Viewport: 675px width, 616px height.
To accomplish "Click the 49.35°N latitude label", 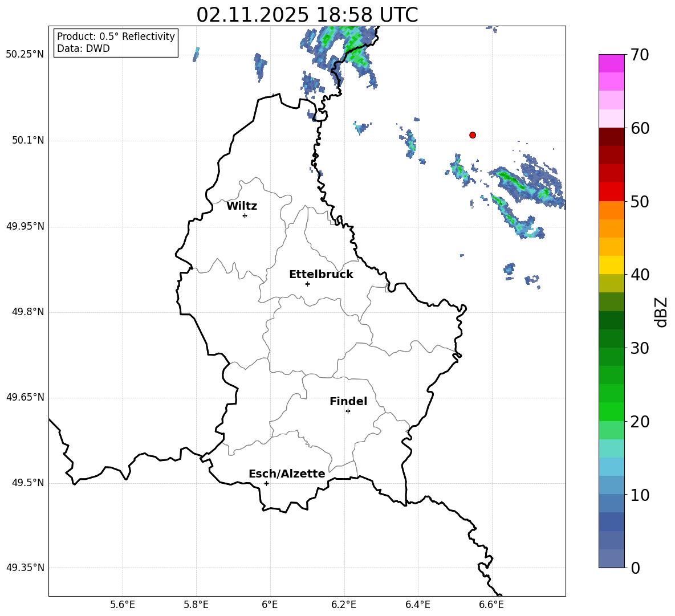I will [x=25, y=568].
